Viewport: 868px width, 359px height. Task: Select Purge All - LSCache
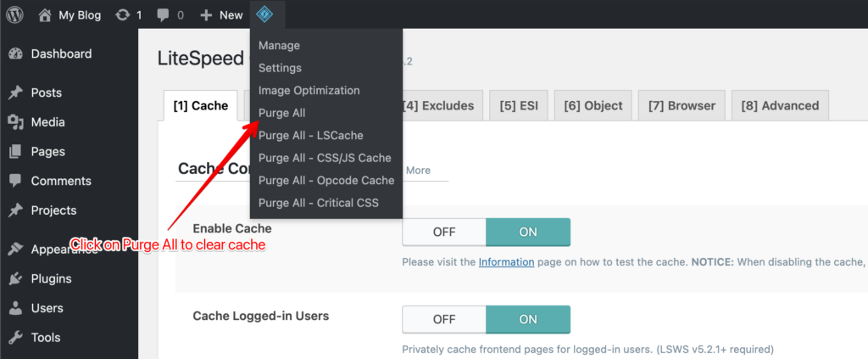311,135
